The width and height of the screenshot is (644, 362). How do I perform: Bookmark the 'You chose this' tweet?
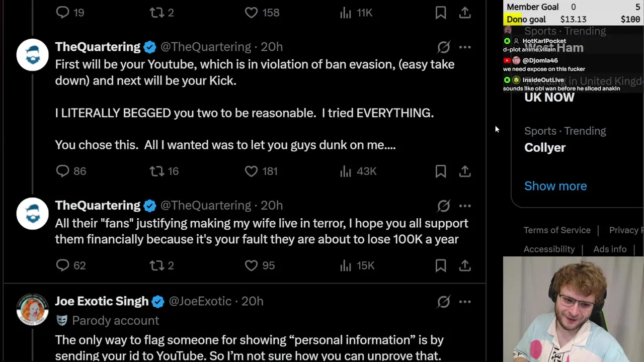[441, 171]
